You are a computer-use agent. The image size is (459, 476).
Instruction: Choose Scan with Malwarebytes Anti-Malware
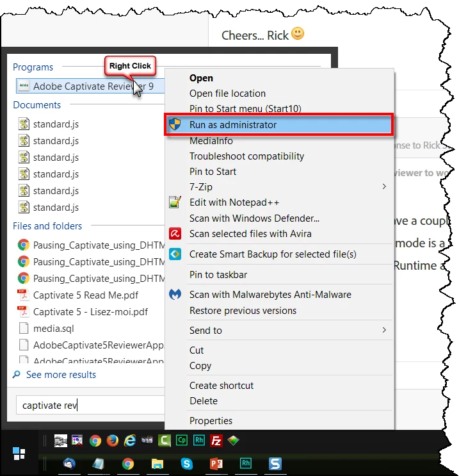[x=279, y=295]
